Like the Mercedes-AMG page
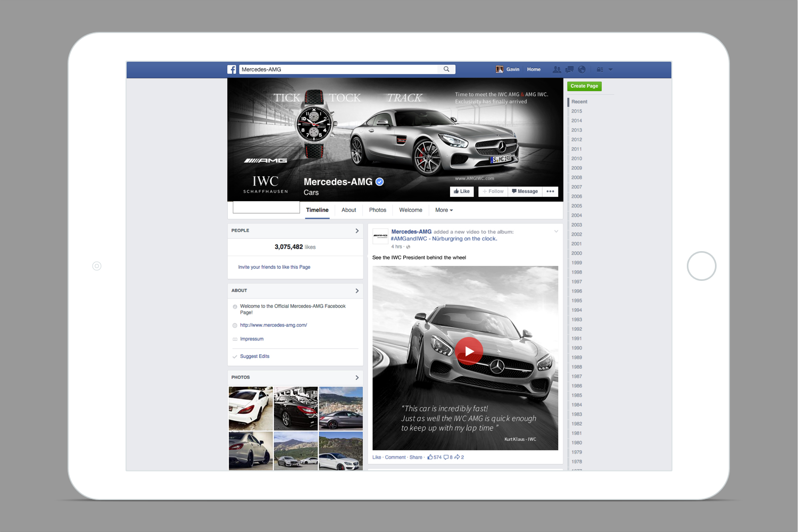Viewport: 798px width, 532px height. click(x=462, y=192)
